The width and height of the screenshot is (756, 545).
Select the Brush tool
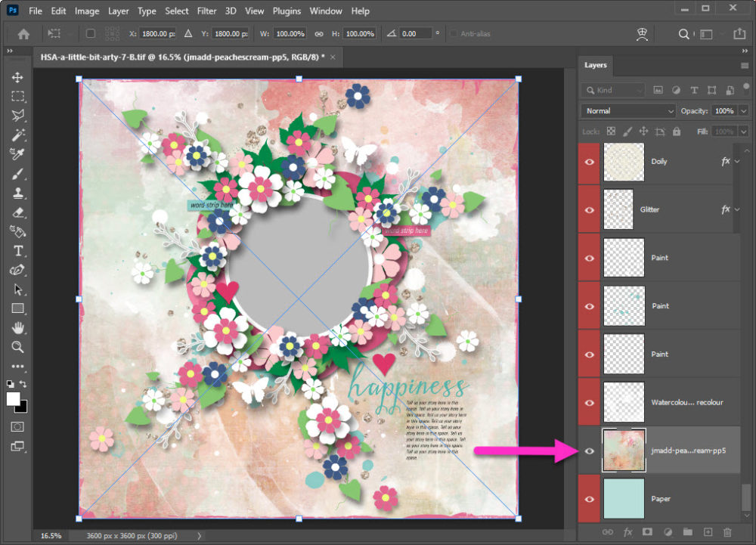click(x=18, y=174)
